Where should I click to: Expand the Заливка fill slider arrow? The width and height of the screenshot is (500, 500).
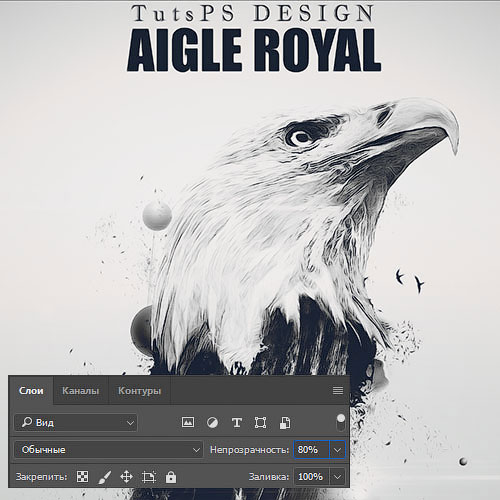(x=337, y=477)
